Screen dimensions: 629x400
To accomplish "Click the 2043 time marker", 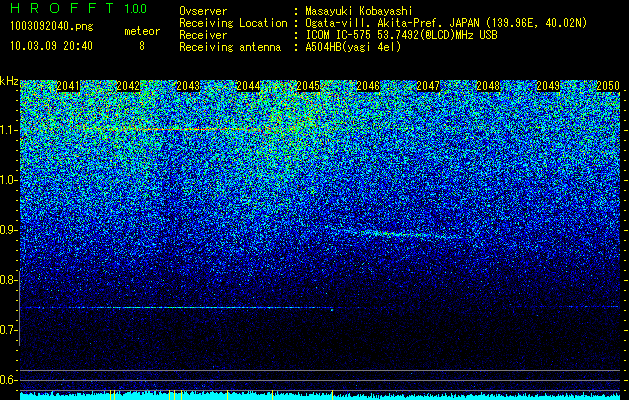I will click(188, 86).
